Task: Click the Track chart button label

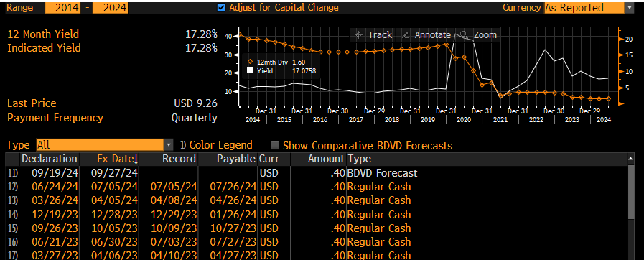Action: pyautogui.click(x=380, y=35)
